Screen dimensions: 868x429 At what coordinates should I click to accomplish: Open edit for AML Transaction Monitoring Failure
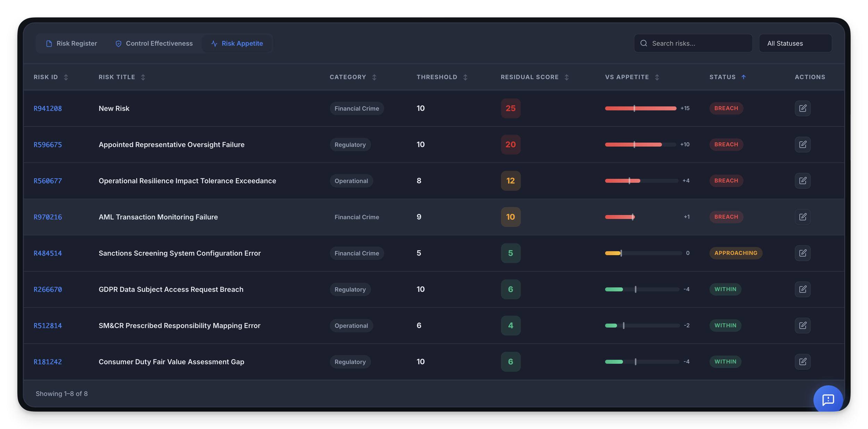tap(802, 217)
